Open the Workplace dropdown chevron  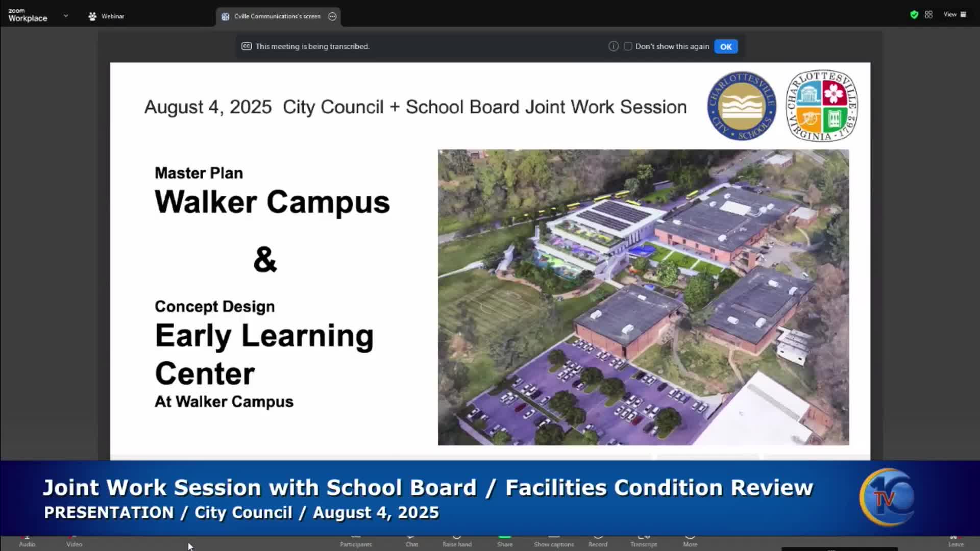coord(65,16)
